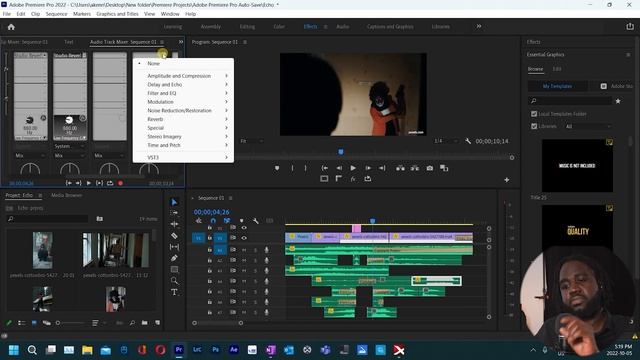
Task: Step back one frame in Program Monitor
Action: pyautogui.click(x=339, y=168)
